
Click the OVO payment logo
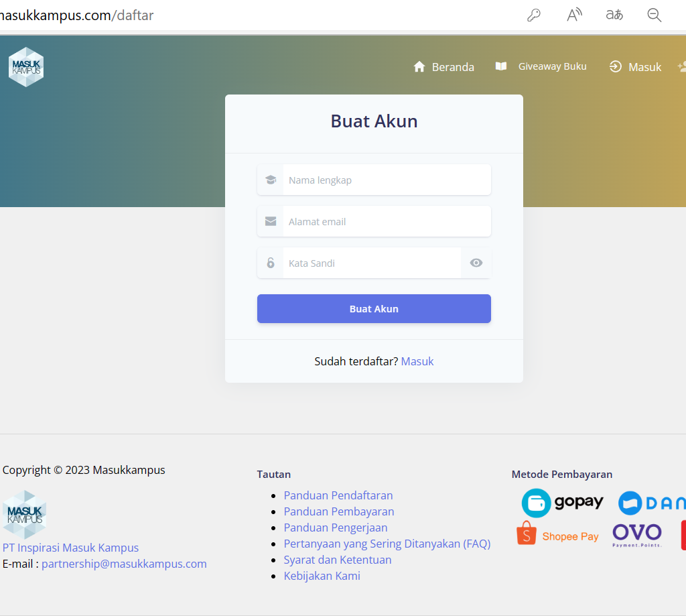coord(636,534)
